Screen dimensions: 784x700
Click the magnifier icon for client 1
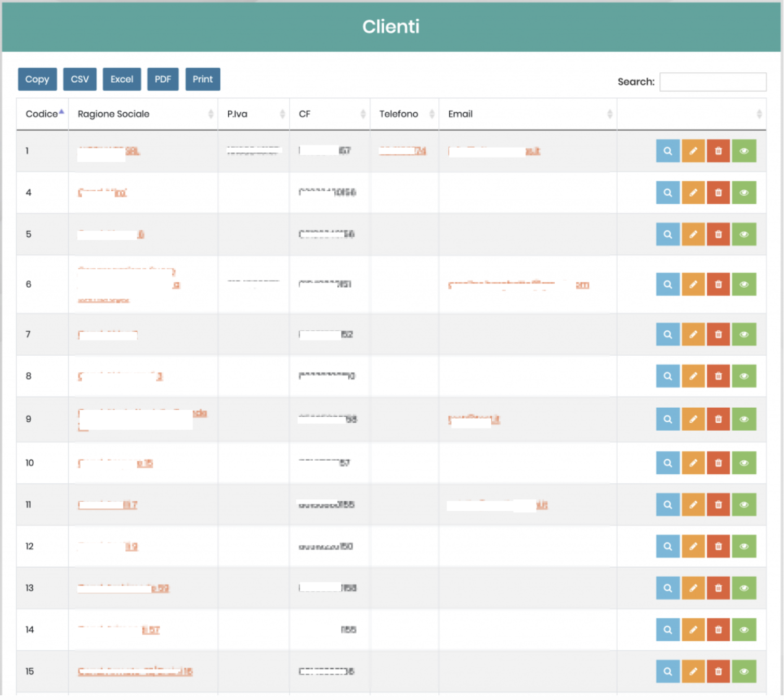[668, 151]
